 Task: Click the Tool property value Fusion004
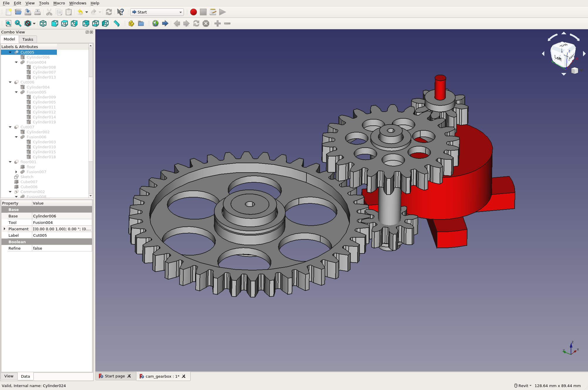click(62, 222)
